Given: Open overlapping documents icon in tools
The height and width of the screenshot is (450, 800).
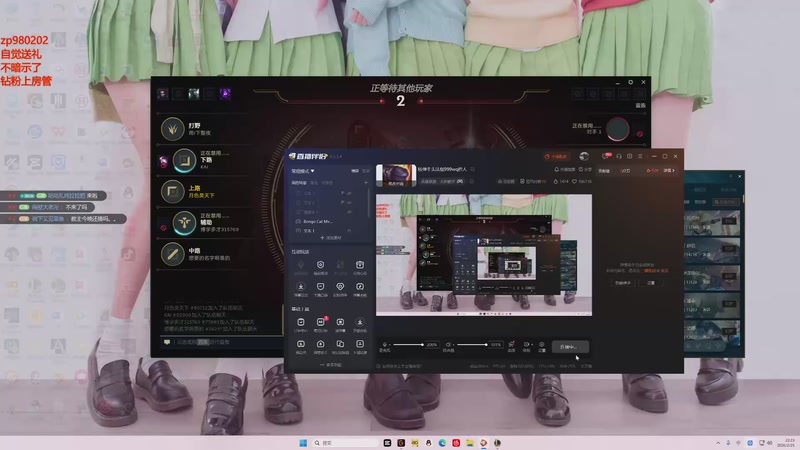Looking at the screenshot, I should click(340, 346).
